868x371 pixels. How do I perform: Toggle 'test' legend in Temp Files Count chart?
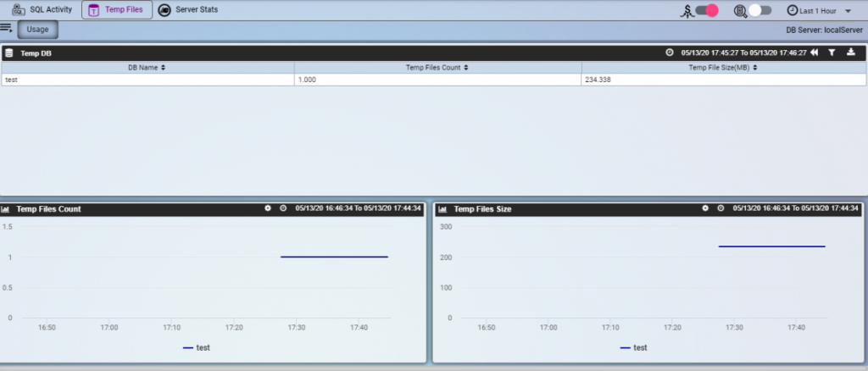click(197, 348)
